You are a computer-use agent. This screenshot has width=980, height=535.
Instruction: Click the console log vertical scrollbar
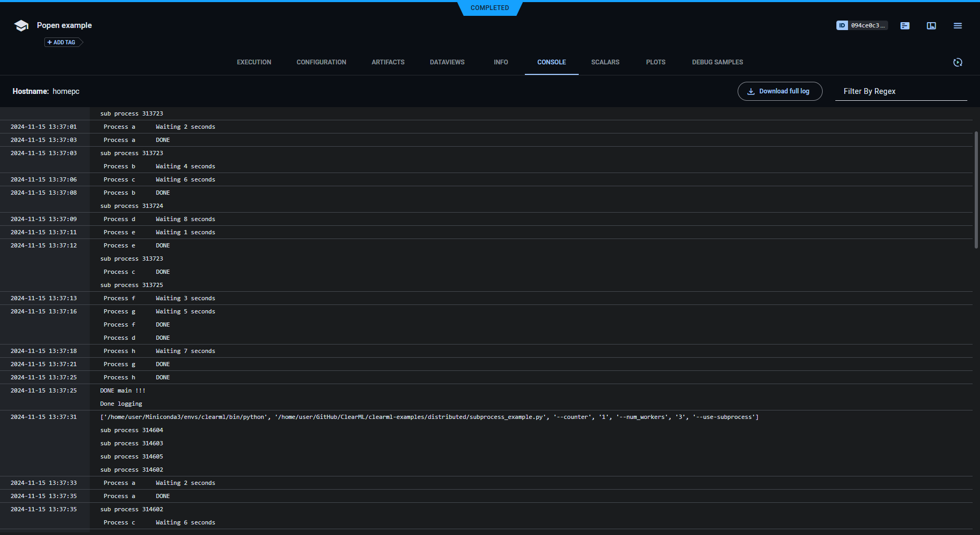976,190
